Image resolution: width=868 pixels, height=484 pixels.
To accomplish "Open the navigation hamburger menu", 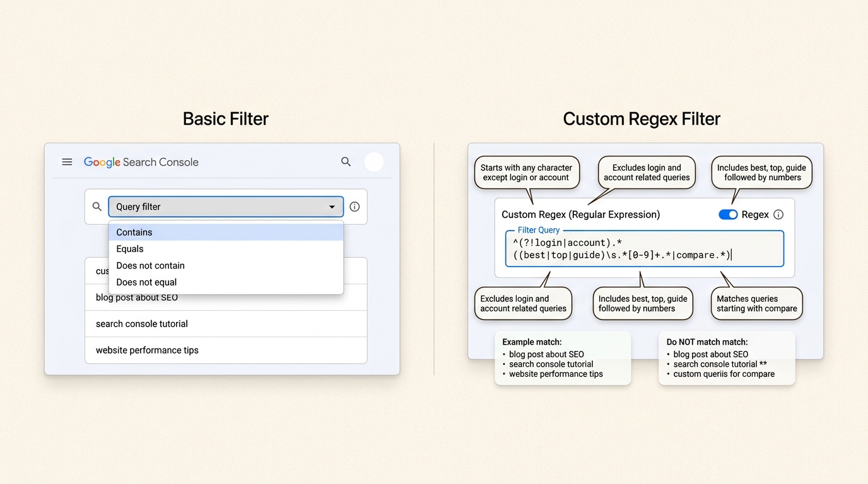I will pyautogui.click(x=67, y=162).
